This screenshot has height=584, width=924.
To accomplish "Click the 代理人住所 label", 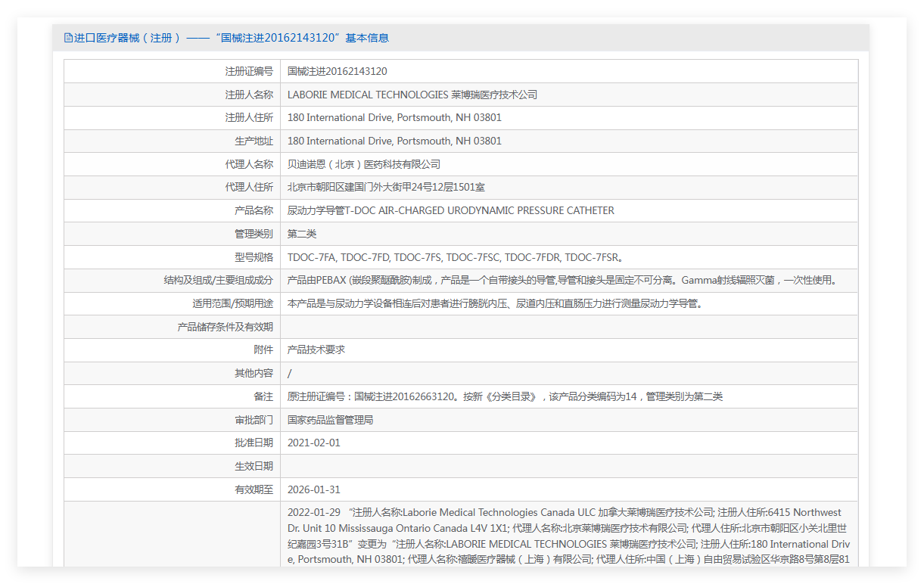I will [249, 188].
